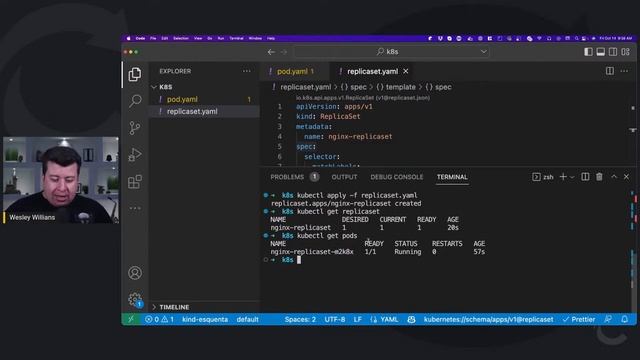Open replicaset.yaml in the Explorer tree

[x=204, y=111]
